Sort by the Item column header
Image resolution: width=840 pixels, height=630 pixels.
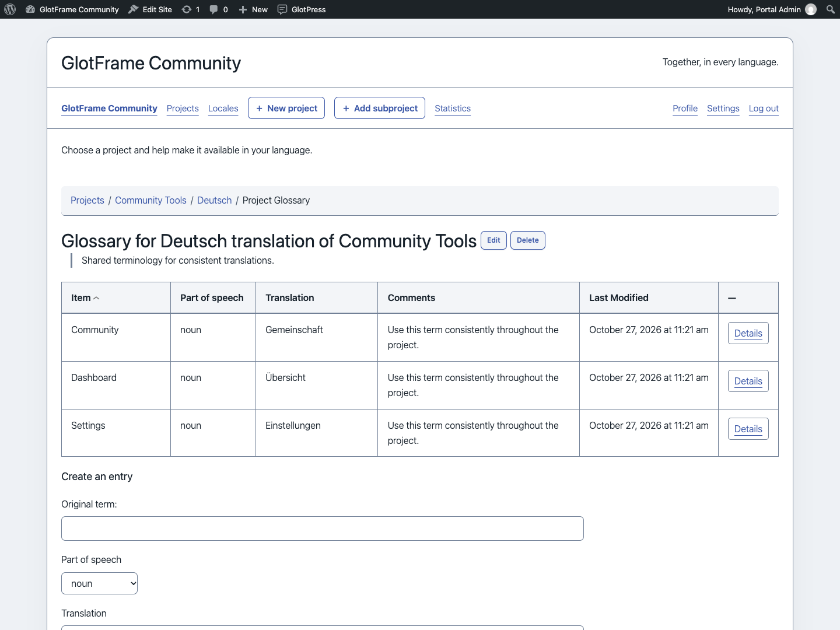[85, 297]
